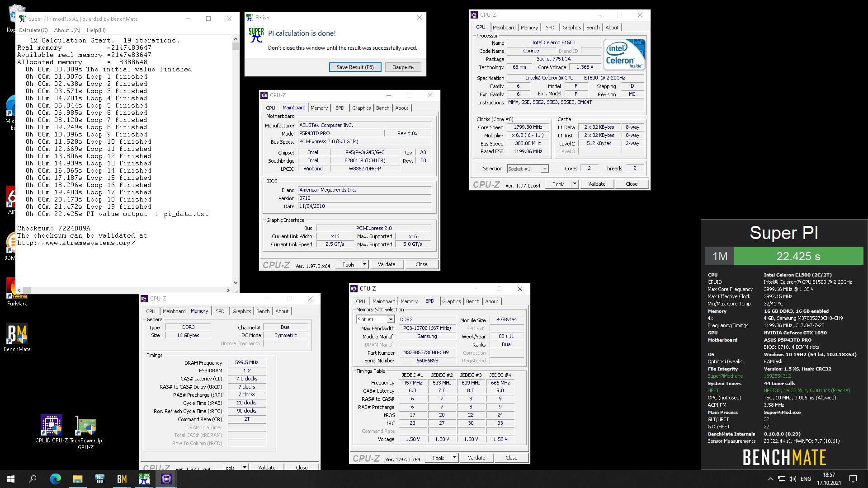The height and width of the screenshot is (488, 868).
Task: Click Validate in SPD CPU-Z window
Action: click(x=476, y=458)
